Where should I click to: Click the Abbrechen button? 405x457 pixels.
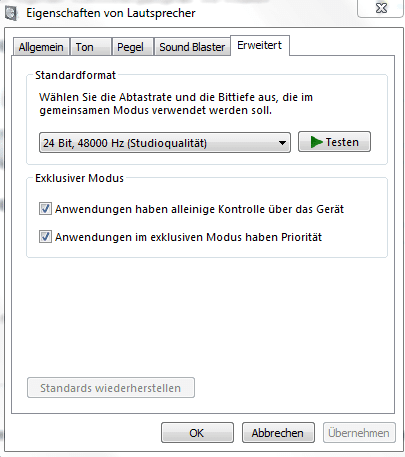coord(278,433)
